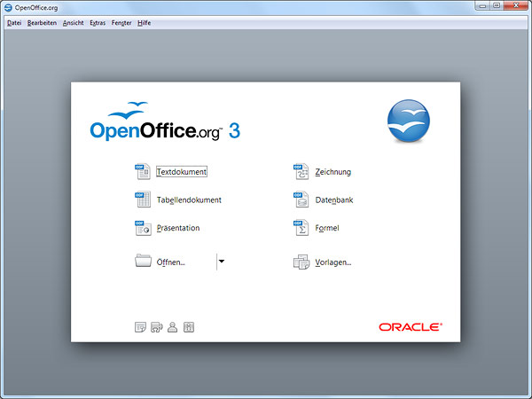This screenshot has width=532, height=399.
Task: Open the Datei menu
Action: point(14,23)
